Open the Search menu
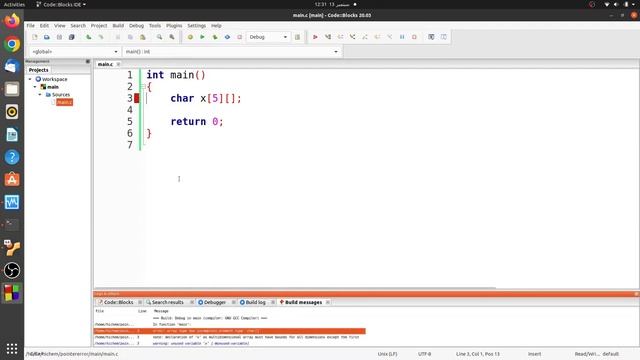The height and width of the screenshot is (360, 640). pyautogui.click(x=78, y=26)
